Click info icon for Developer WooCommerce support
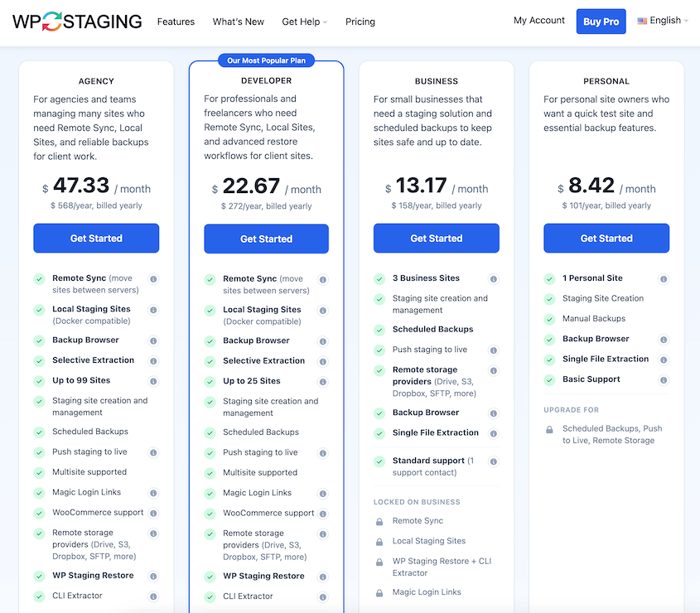Viewport: 700px width, 613px height. tap(323, 514)
